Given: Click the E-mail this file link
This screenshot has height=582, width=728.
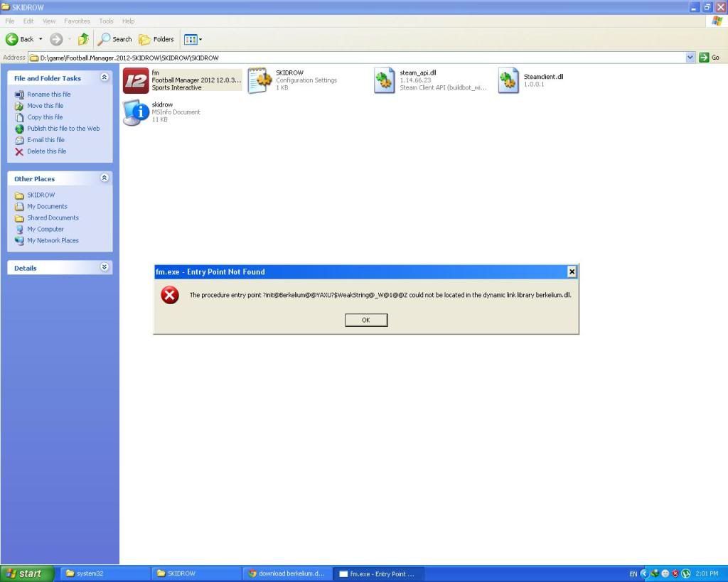Looking at the screenshot, I should (45, 140).
